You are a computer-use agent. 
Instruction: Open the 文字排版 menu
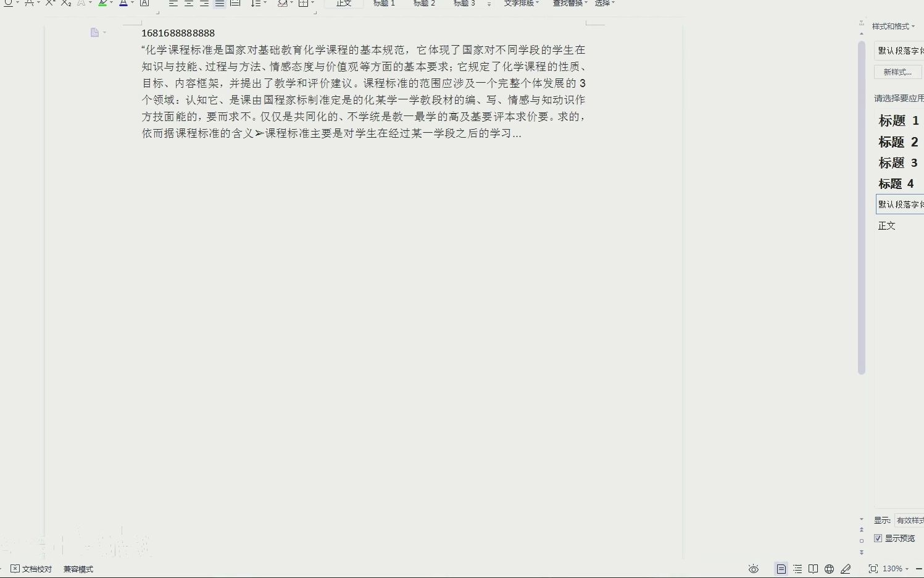point(521,3)
